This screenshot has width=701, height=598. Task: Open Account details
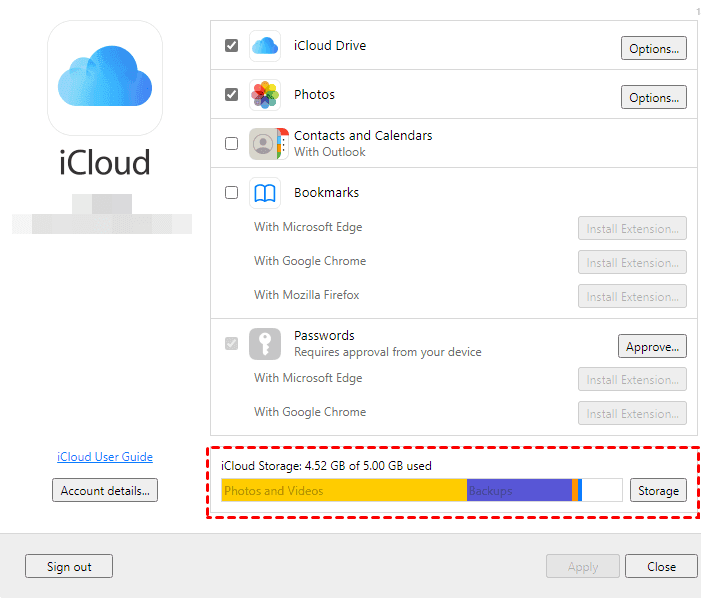[x=105, y=490]
